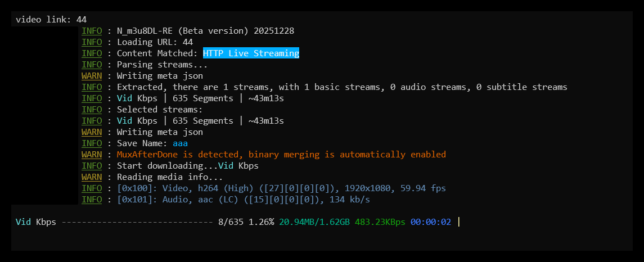The image size is (644, 262).
Task: Click the blinking cursor after the timer
Action: pyautogui.click(x=459, y=222)
